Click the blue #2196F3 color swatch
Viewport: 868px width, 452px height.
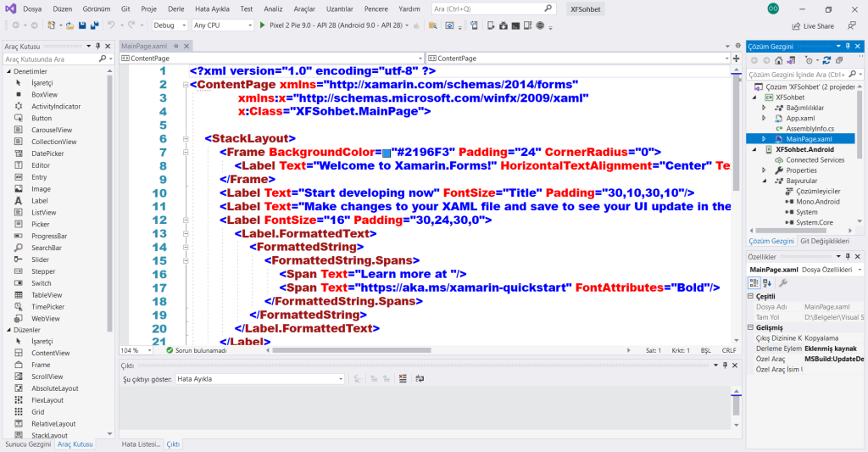click(x=386, y=153)
